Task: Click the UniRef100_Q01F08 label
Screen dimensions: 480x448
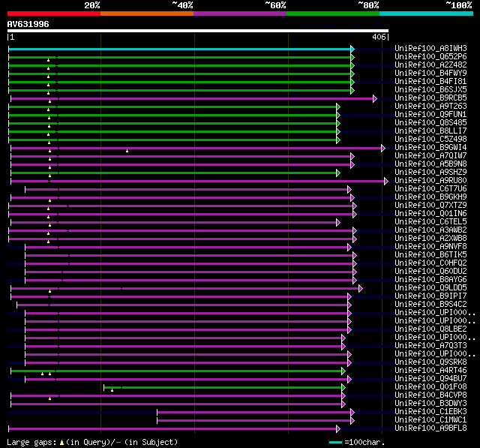Action: pos(430,387)
